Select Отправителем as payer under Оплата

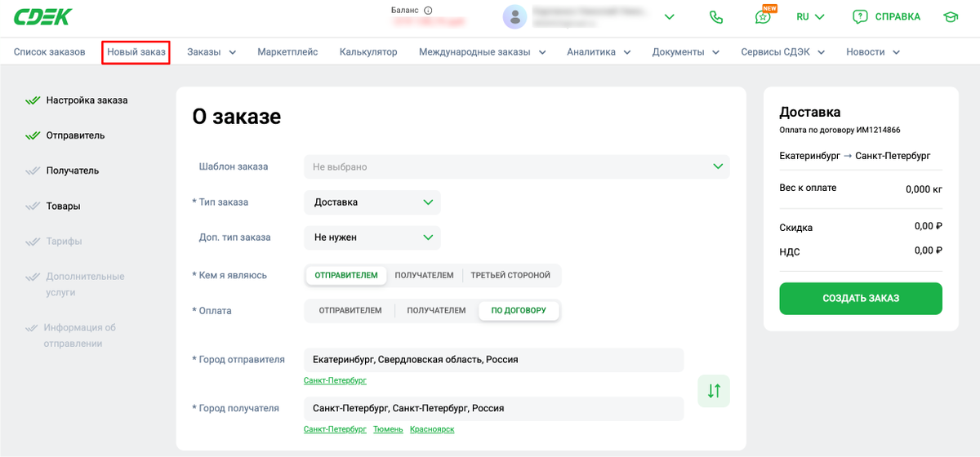pyautogui.click(x=350, y=311)
